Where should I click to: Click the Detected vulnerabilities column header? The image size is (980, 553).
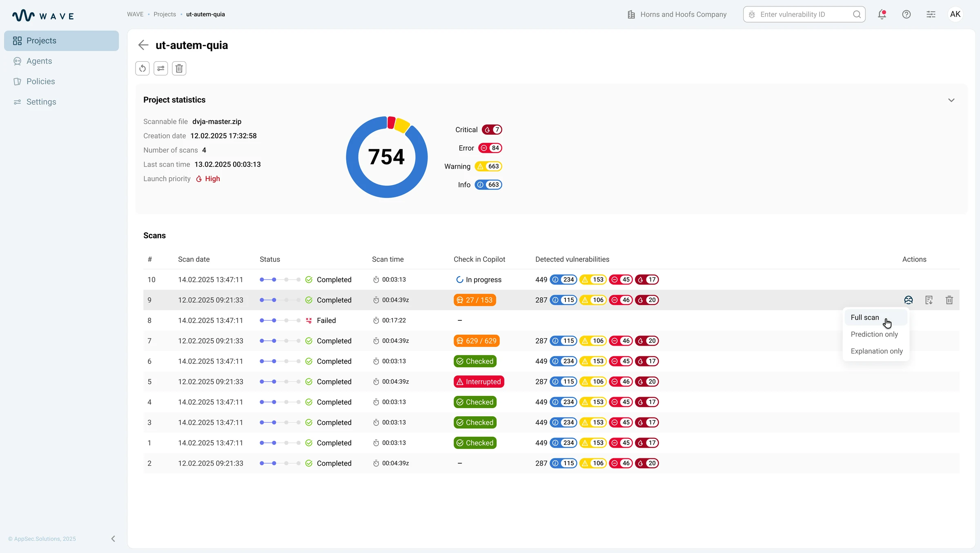572,259
